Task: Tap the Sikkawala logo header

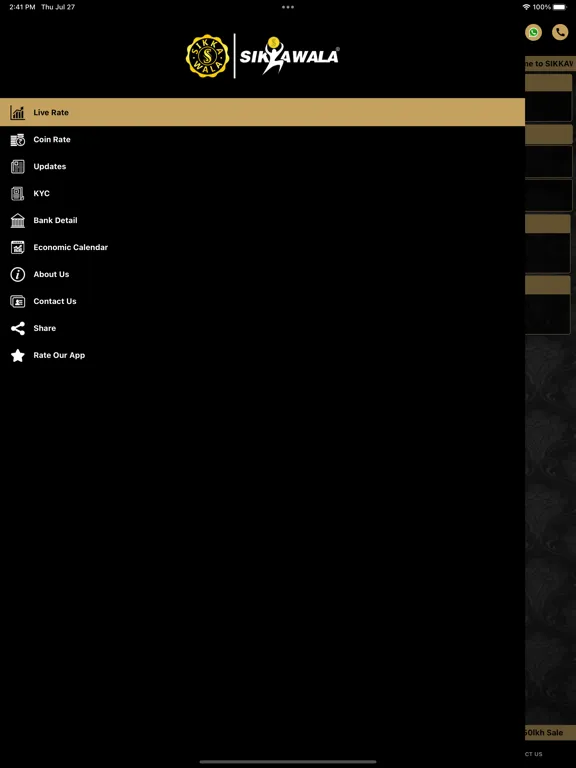Action: coord(263,56)
